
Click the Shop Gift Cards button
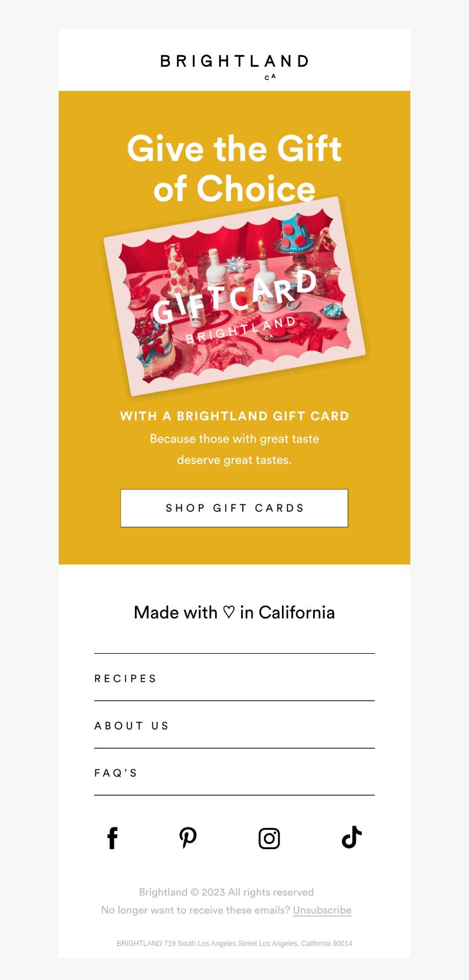click(235, 508)
